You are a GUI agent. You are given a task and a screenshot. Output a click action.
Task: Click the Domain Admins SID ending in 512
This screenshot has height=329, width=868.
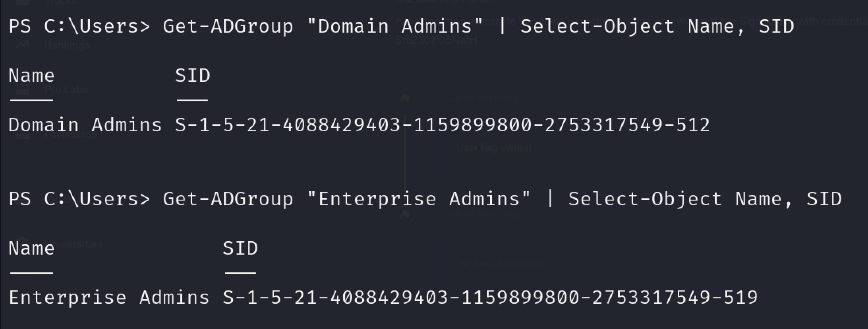(442, 125)
